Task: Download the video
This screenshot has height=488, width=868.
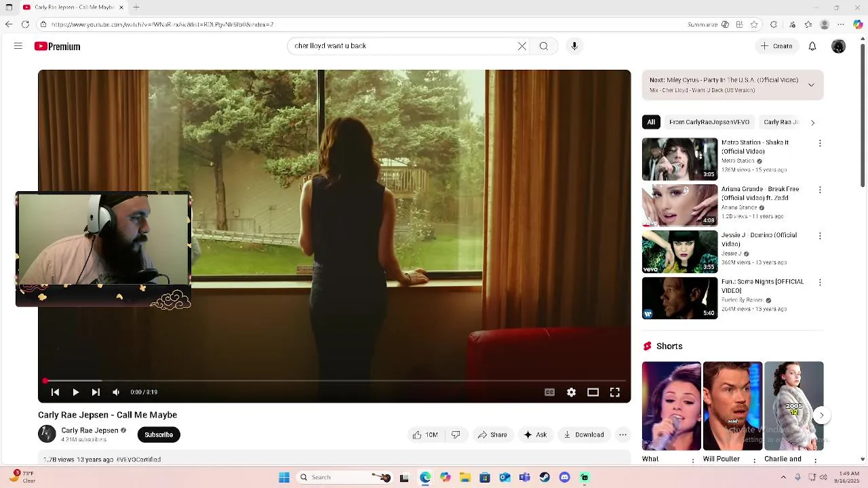Action: click(584, 435)
